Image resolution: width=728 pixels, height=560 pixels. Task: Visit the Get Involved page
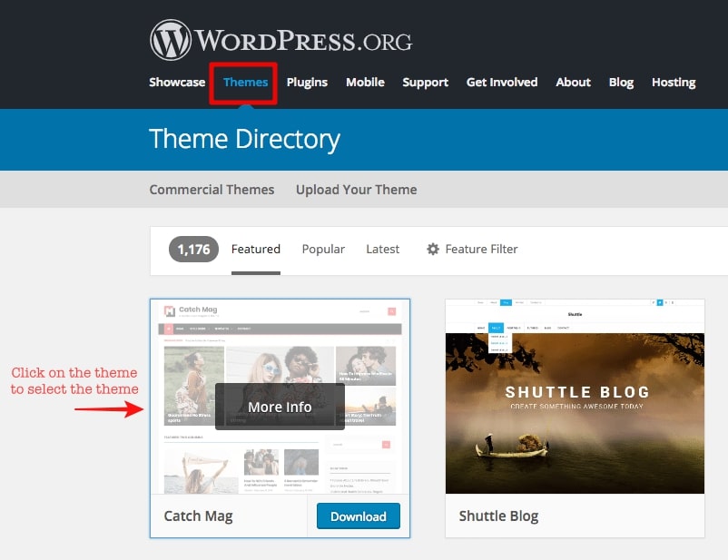(502, 83)
